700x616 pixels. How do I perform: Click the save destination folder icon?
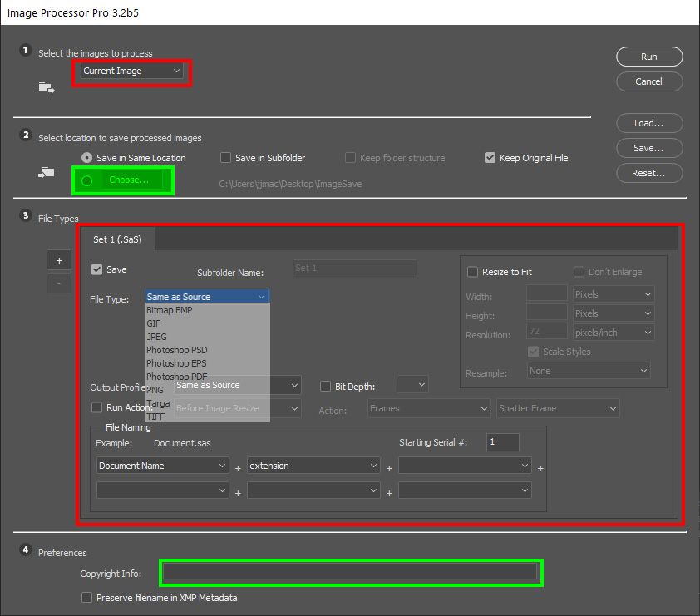(x=47, y=172)
